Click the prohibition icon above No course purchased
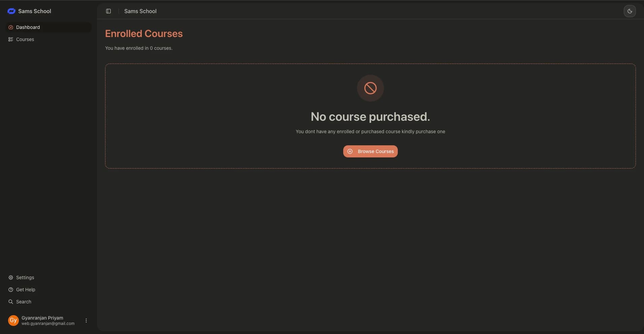Image resolution: width=644 pixels, height=334 pixels. 370,88
